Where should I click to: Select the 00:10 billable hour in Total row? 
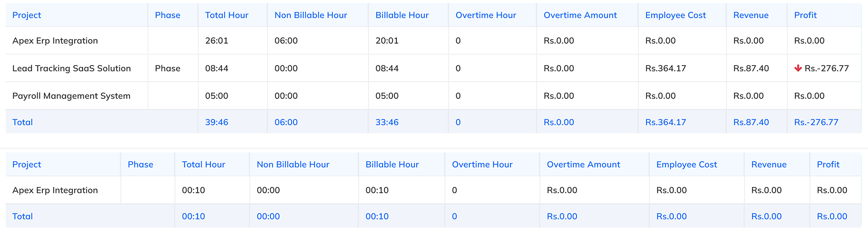(377, 216)
